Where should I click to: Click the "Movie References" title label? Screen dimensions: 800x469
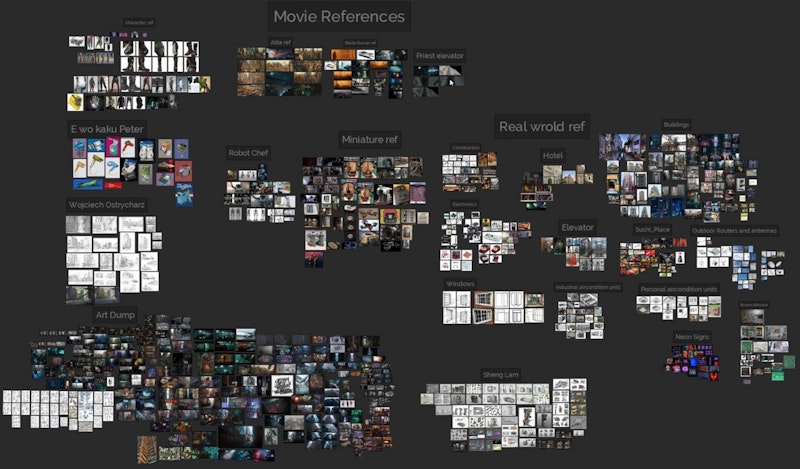(x=339, y=17)
